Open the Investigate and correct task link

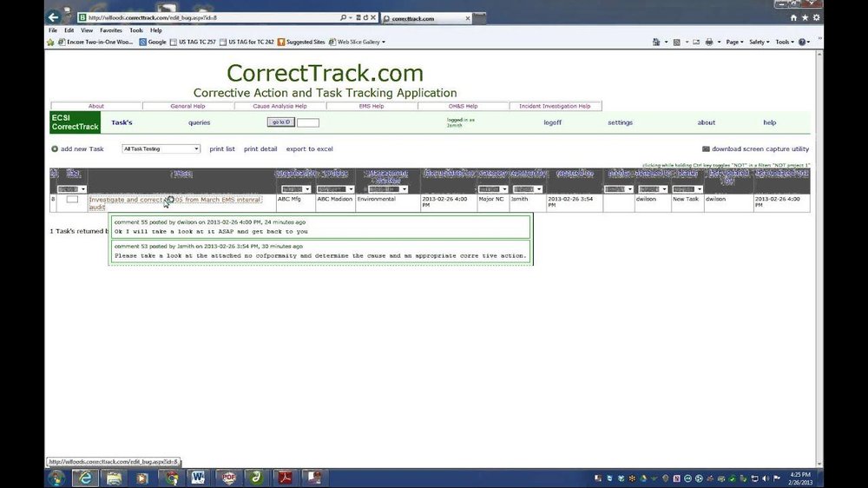175,202
